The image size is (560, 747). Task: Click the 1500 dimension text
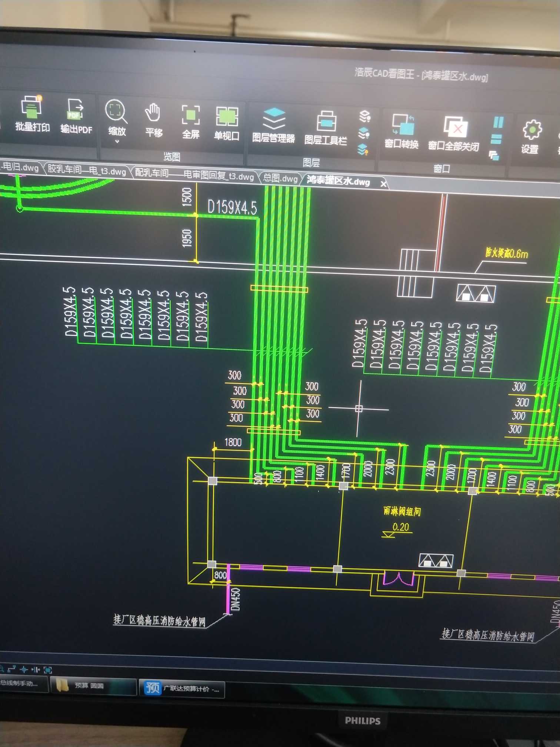coord(187,197)
